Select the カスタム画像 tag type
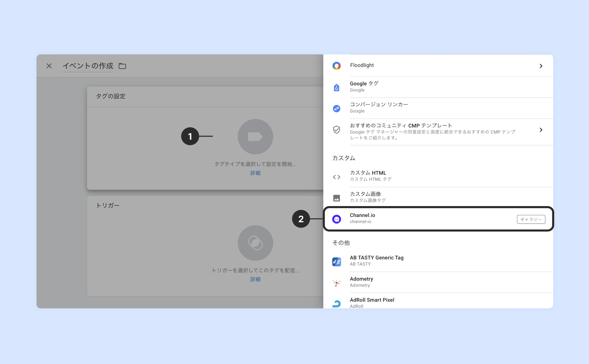 tap(438, 197)
